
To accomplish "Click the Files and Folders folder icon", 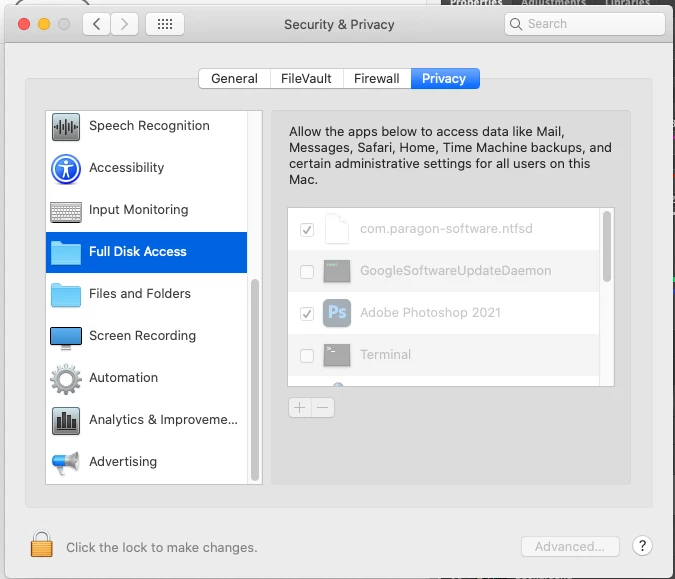I will tap(66, 294).
